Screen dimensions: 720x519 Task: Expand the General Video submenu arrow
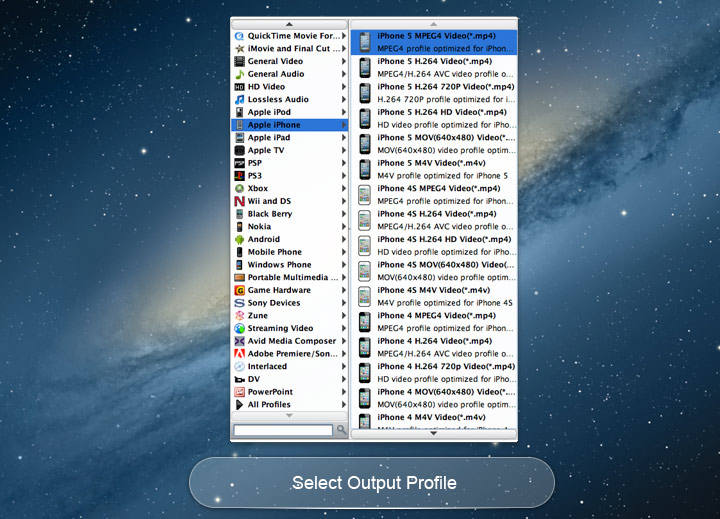pos(343,61)
